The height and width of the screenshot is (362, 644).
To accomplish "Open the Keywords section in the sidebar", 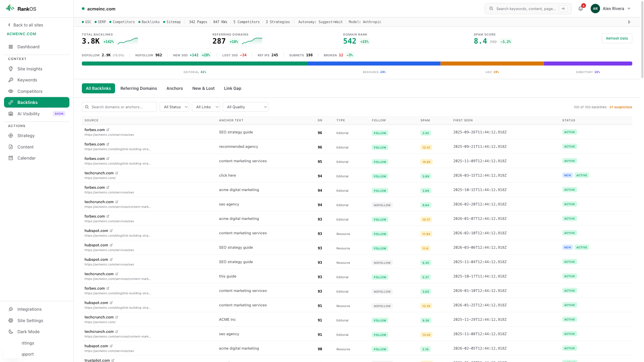I will pos(27,80).
